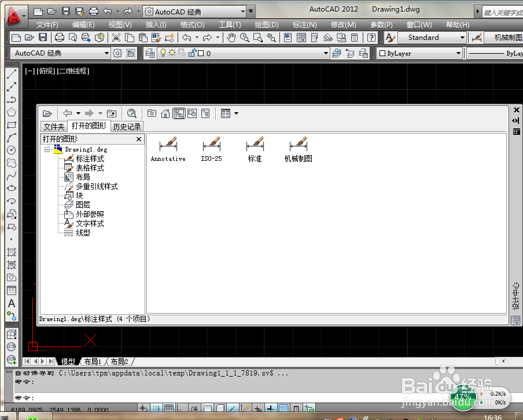This screenshot has height=420, width=523.
Task: Close the 打开的图形 tree pane
Action: pyautogui.click(x=139, y=139)
